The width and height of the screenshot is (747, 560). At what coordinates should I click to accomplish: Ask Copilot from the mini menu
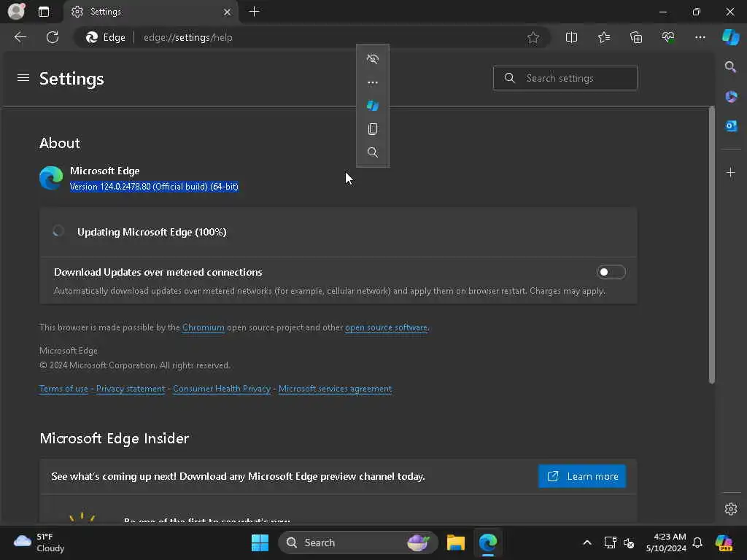click(373, 106)
